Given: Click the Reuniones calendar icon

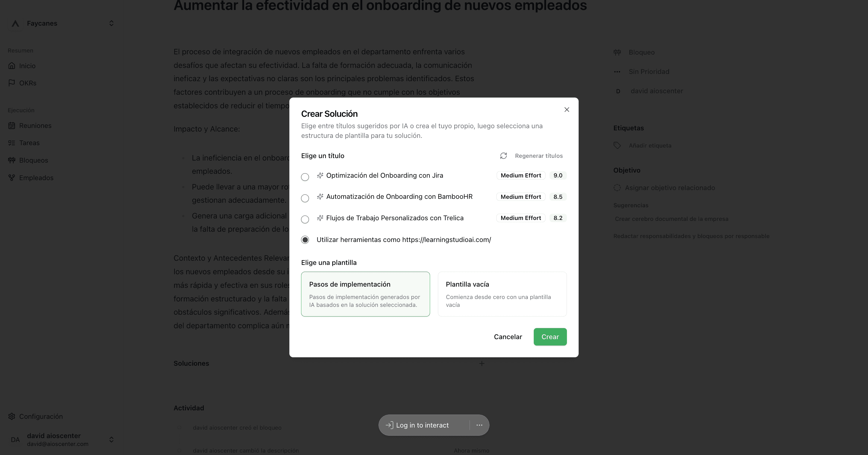Looking at the screenshot, I should 12,126.
